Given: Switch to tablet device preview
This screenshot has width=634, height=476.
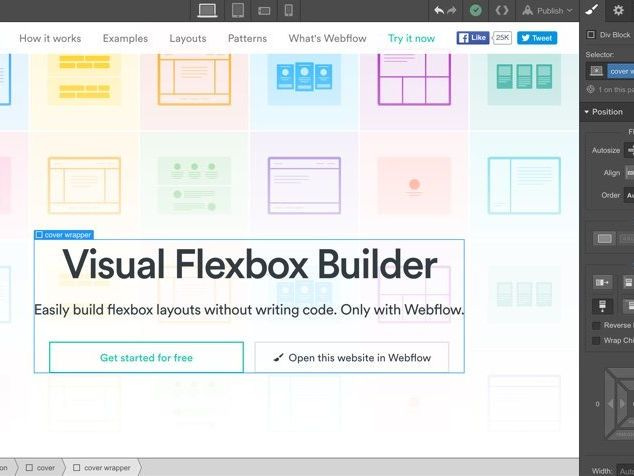Looking at the screenshot, I should [x=238, y=10].
